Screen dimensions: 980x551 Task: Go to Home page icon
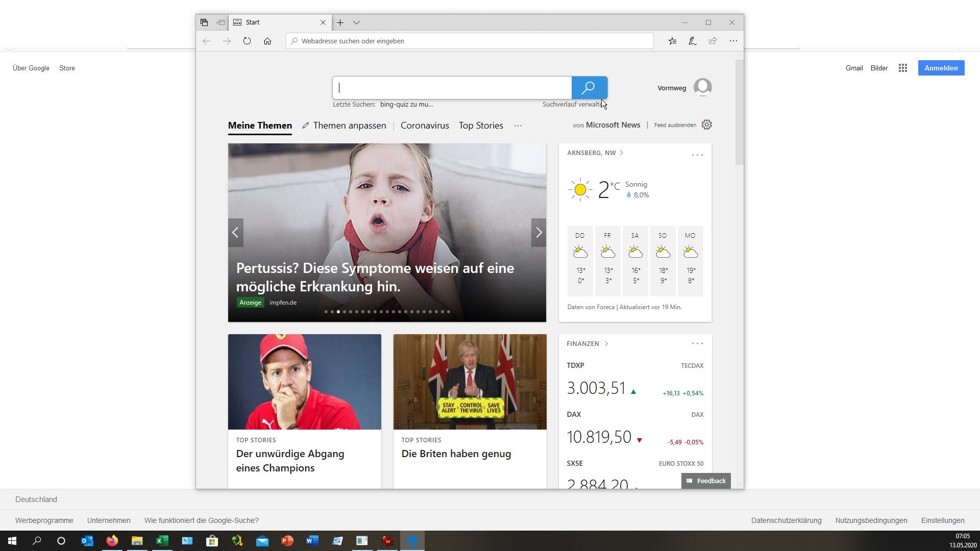[x=267, y=41]
